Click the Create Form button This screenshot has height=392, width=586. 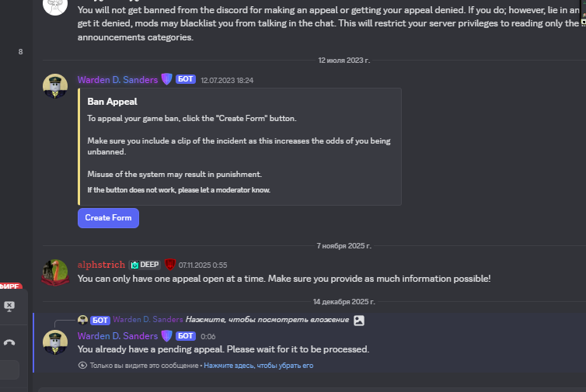[108, 217]
